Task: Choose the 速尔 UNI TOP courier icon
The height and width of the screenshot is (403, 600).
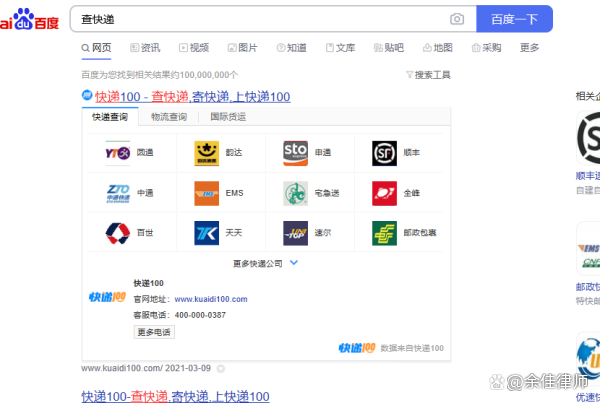Action: tap(295, 233)
